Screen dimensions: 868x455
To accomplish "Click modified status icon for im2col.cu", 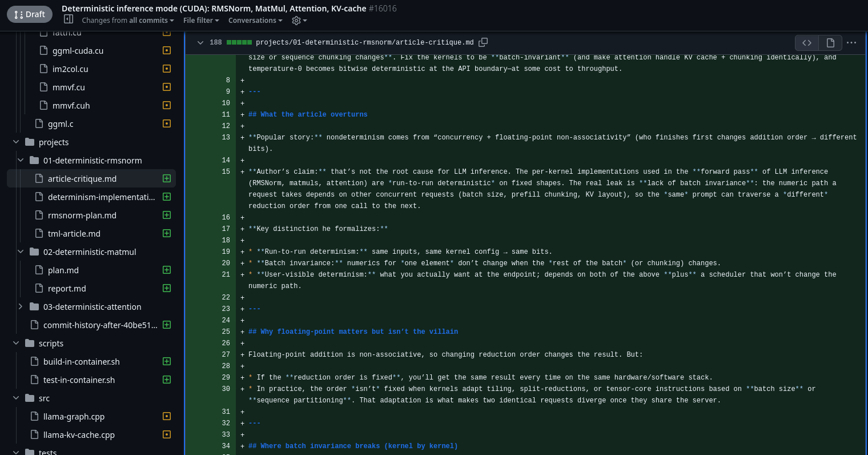I will [167, 69].
